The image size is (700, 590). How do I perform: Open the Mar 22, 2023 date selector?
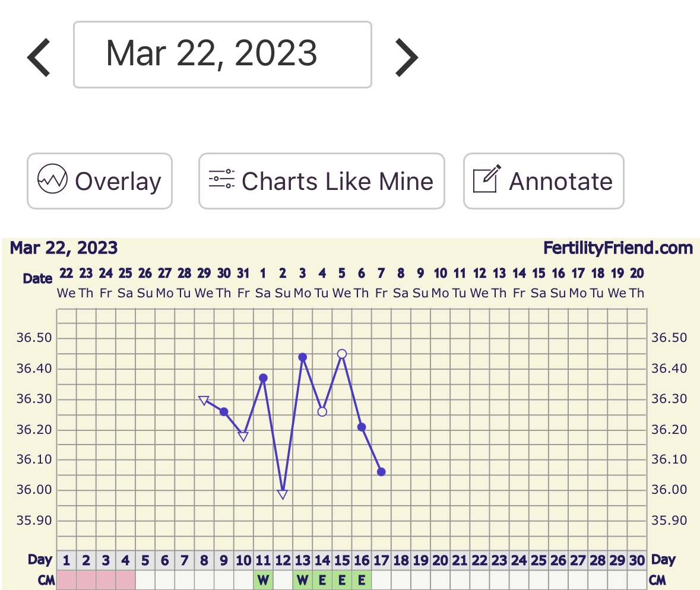click(x=223, y=55)
